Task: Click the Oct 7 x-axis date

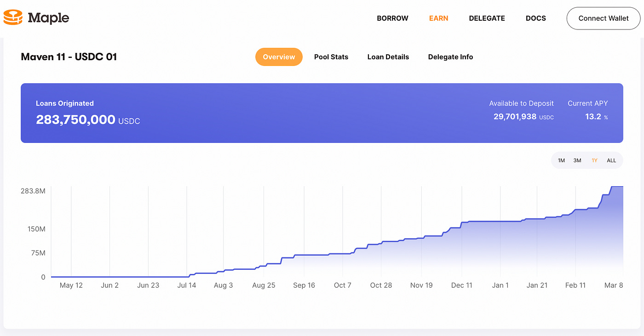Action: [x=343, y=285]
